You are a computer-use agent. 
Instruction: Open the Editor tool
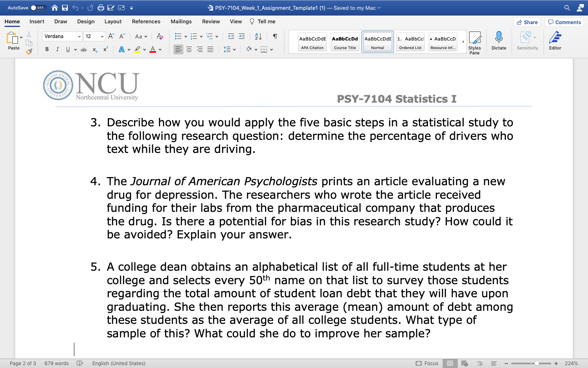click(555, 40)
